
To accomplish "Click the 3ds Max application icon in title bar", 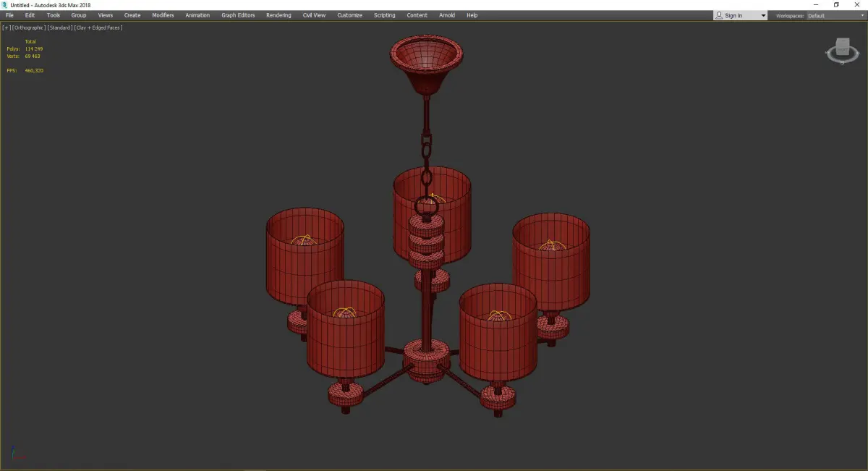I will 5,5.
